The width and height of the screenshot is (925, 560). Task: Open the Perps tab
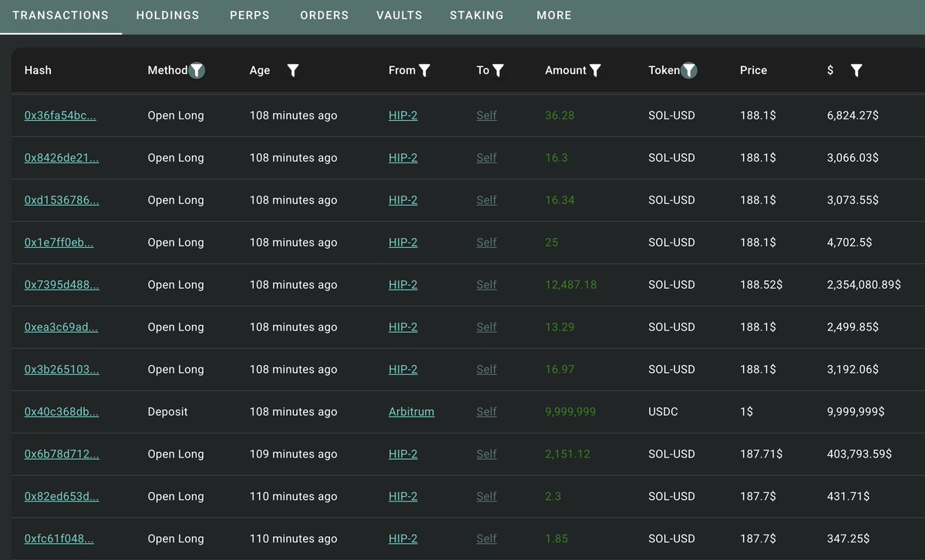click(x=250, y=15)
